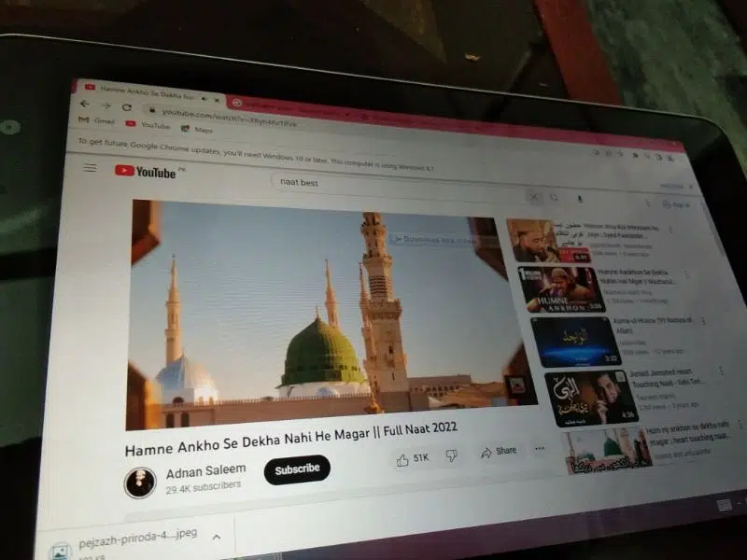Screen dimensions: 747x560
Task: Start voice search with the microphone icon
Action: coord(580,199)
